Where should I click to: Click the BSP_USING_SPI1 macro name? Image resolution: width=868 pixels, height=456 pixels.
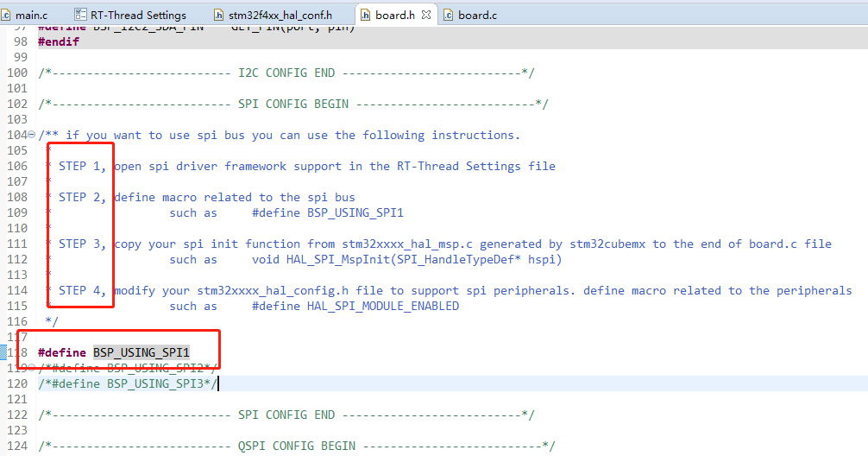(142, 352)
